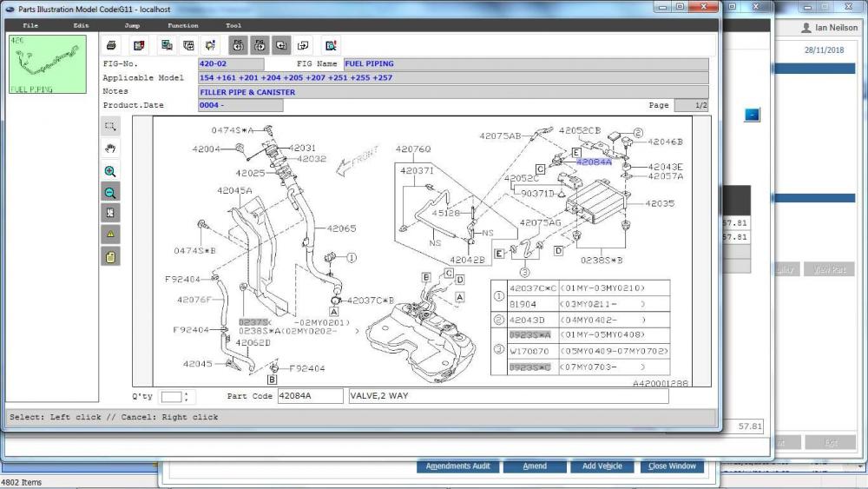The height and width of the screenshot is (489, 868).
Task: Click the zoom in magnifier tool
Action: click(110, 171)
